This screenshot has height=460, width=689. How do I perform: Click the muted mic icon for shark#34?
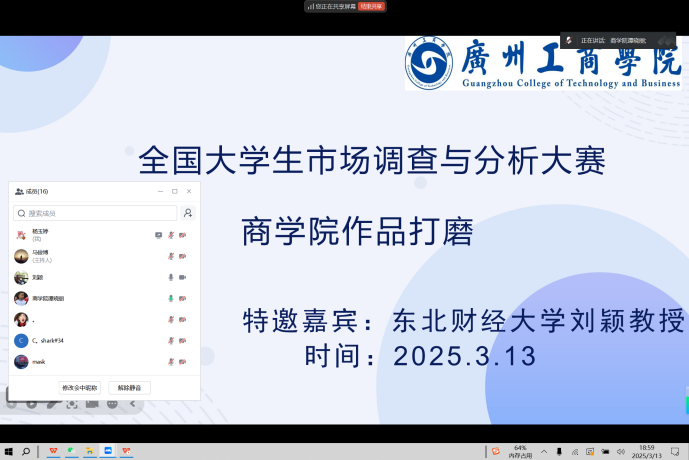171,340
